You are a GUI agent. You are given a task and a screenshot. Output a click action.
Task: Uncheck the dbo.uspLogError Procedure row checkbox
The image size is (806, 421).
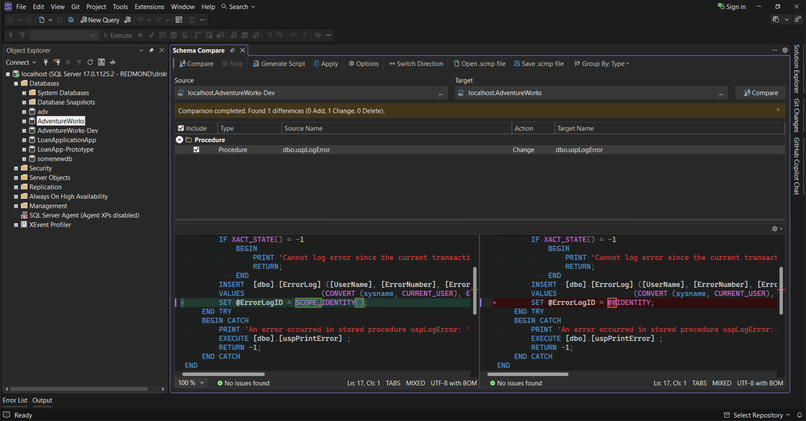point(196,150)
